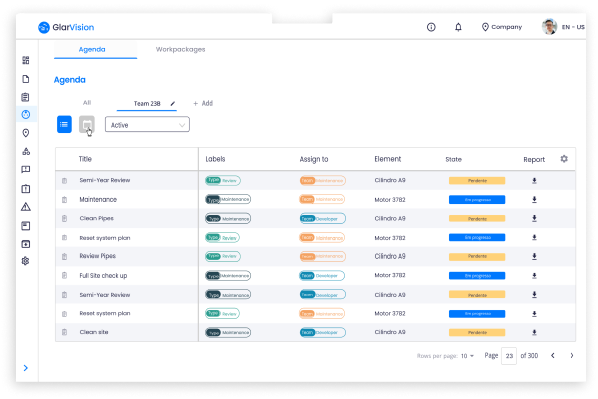Viewport: 598px width, 399px height.
Task: Open the settings gear in the sidebar
Action: coord(26,261)
